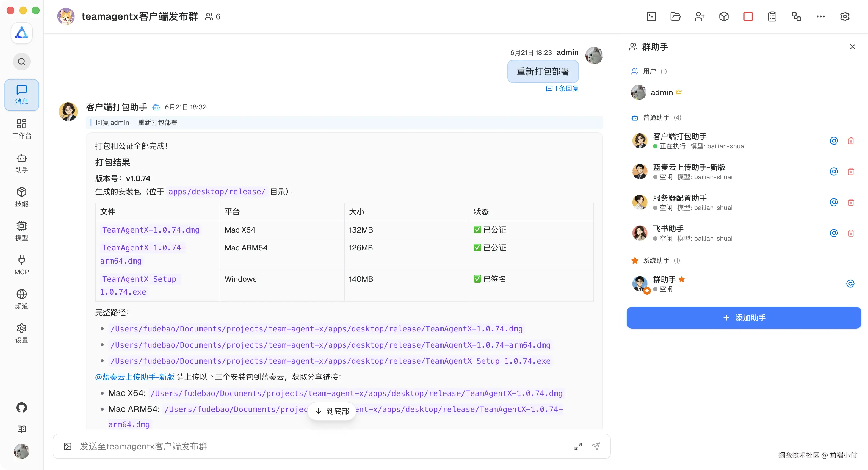Click the quoted reply 回复 admin bar
The image size is (868, 470).
coord(344,123)
